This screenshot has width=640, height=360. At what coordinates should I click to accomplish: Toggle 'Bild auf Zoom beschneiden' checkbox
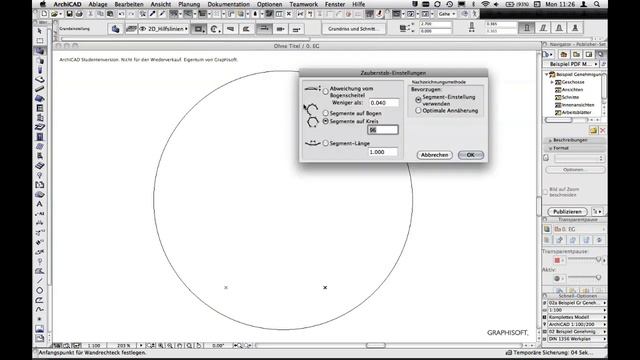[x=545, y=192]
